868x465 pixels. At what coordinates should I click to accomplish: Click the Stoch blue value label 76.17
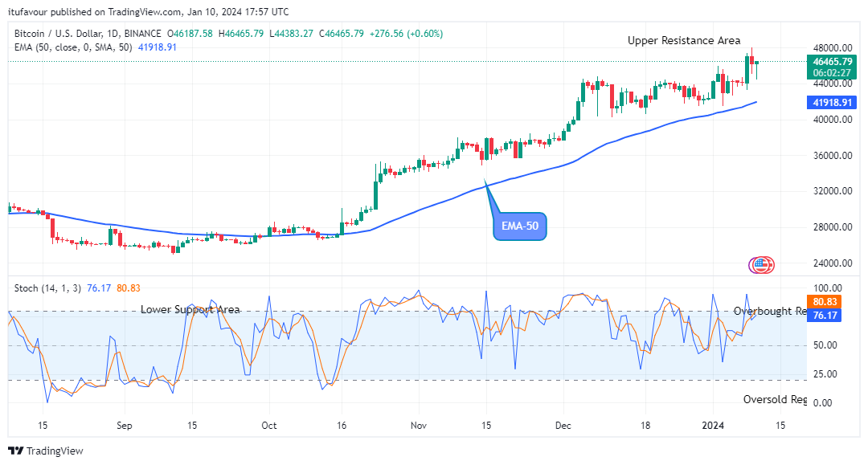[x=825, y=315]
